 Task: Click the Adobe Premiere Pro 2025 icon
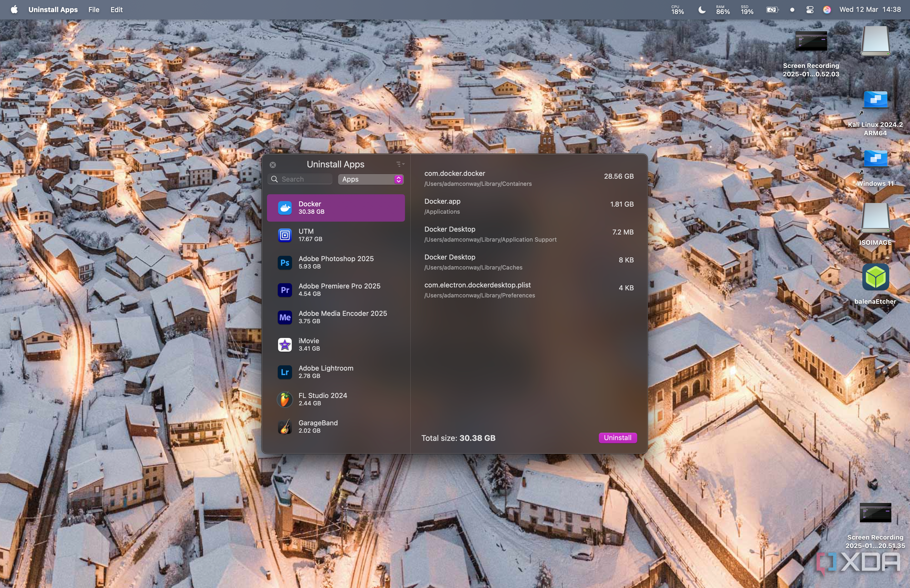click(284, 290)
